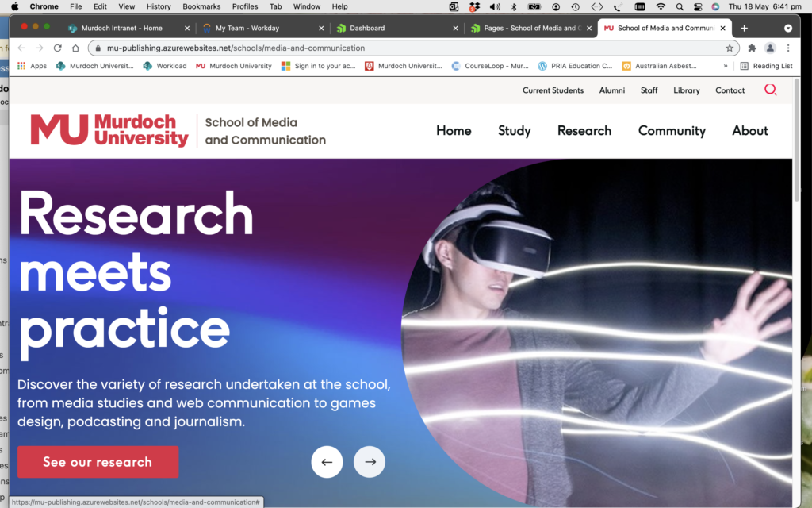Click the address bar URL field

(x=396, y=48)
